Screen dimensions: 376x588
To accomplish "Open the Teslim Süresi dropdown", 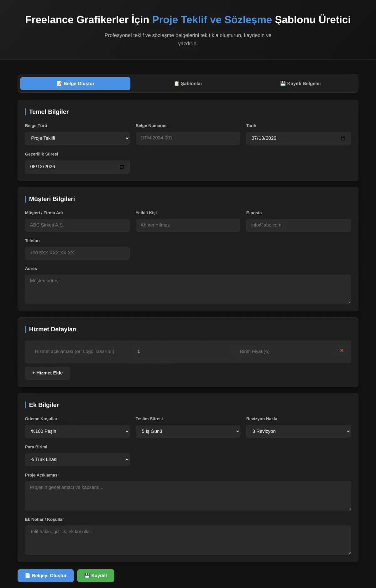I will click(x=188, y=431).
